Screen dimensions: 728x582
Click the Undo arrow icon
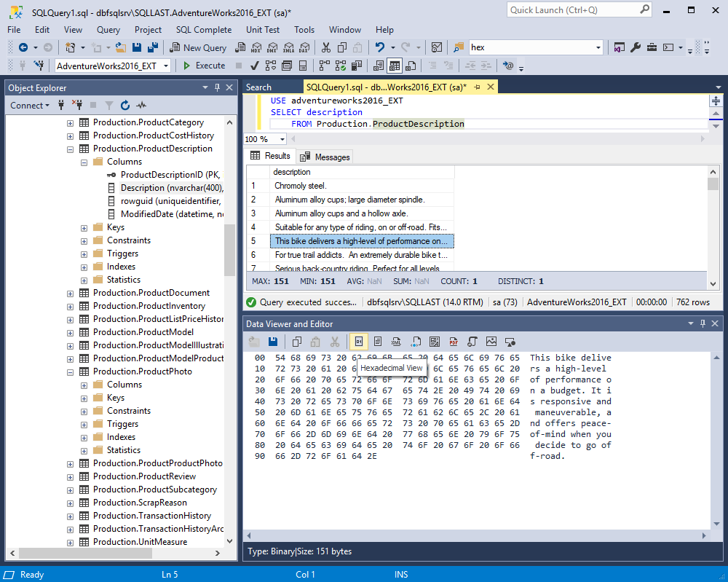click(380, 47)
